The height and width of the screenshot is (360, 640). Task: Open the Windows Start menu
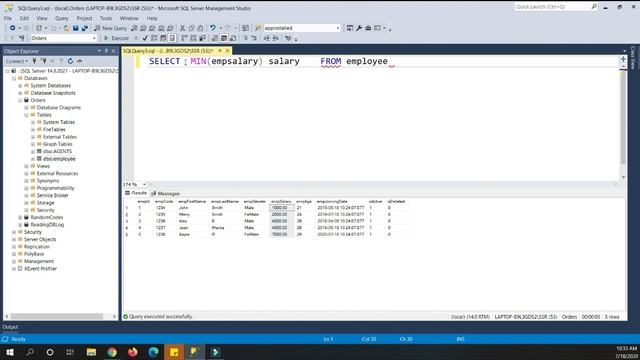[9, 352]
